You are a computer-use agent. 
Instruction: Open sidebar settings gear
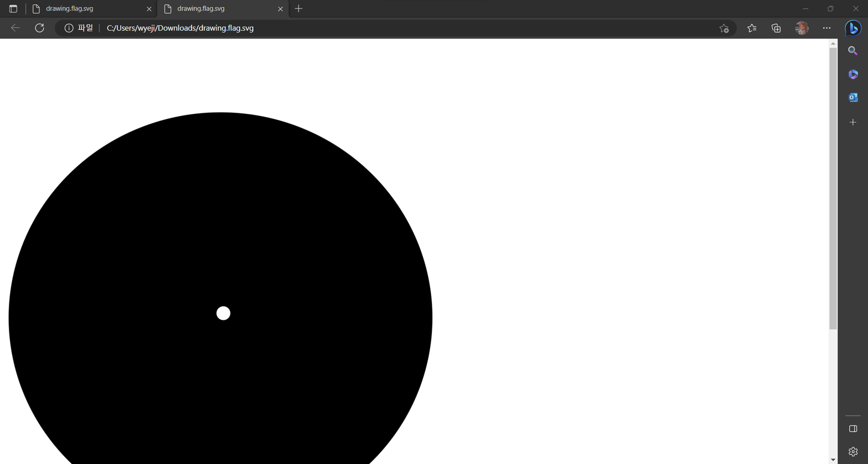(x=853, y=452)
